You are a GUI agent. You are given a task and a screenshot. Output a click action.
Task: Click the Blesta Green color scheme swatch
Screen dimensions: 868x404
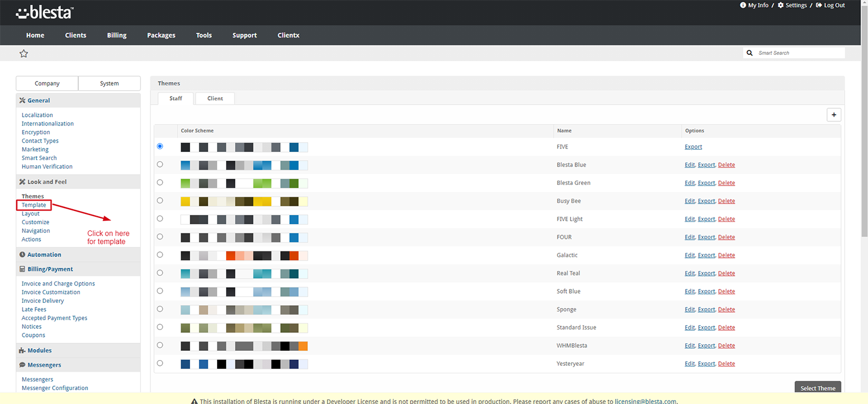click(244, 183)
